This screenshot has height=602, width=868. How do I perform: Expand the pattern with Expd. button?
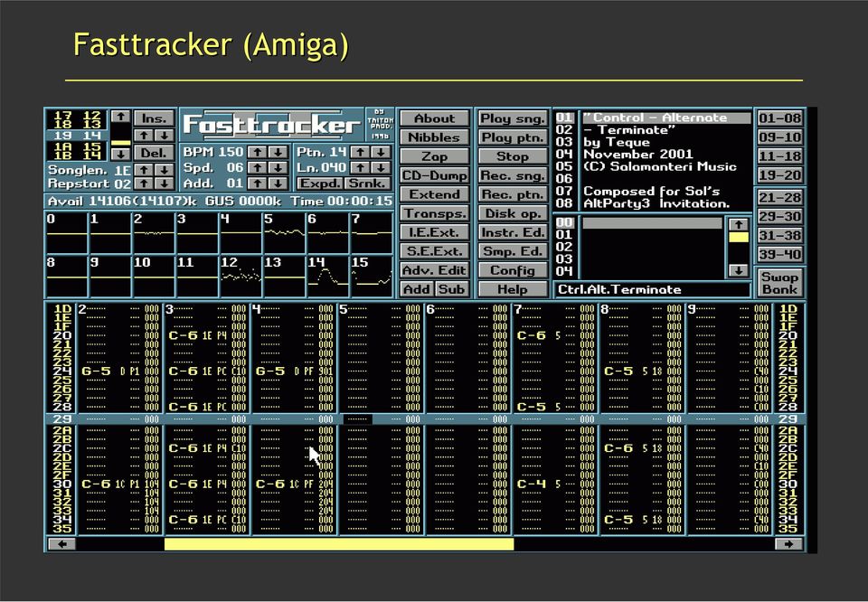tap(320, 183)
